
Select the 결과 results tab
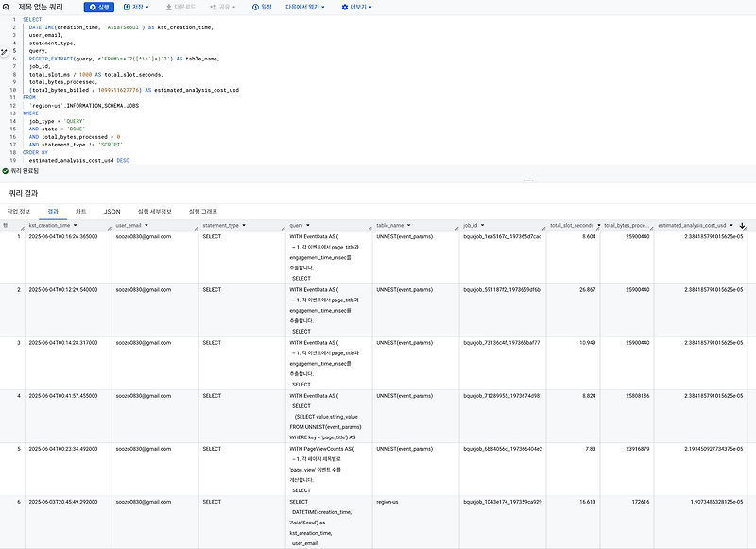pyautogui.click(x=53, y=212)
